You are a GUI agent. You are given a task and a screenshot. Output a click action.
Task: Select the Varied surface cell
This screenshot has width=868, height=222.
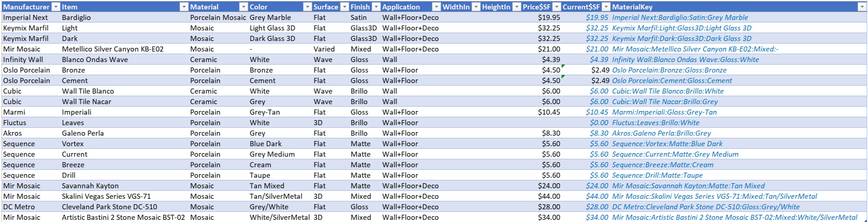coord(330,49)
